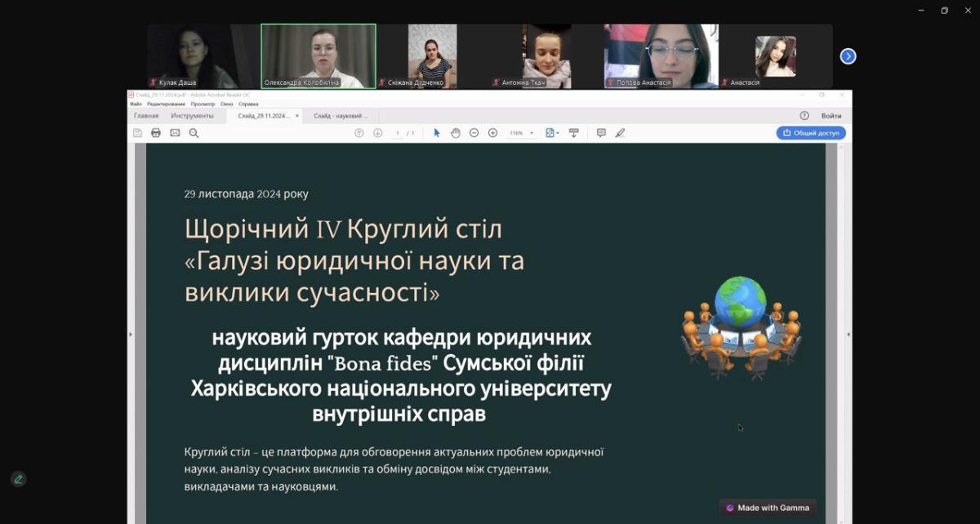Show next participants with blue arrow
This screenshot has height=524, width=980.
coord(849,56)
